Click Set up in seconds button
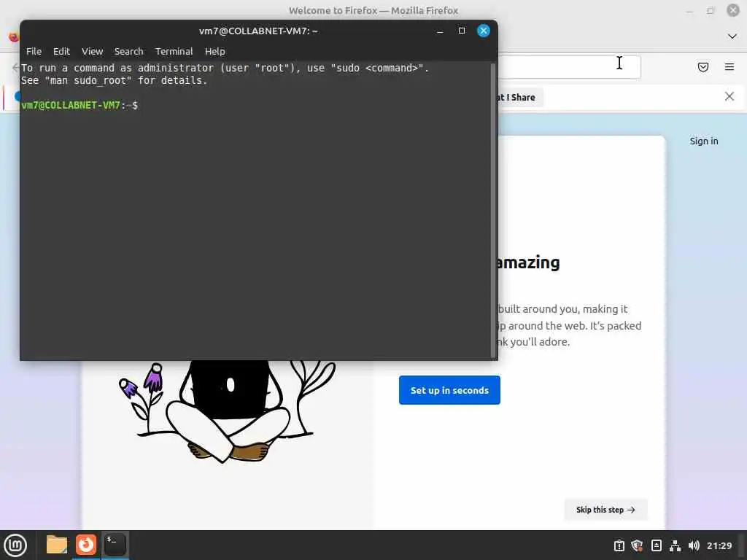Screen dimensions: 747x560 point(449,390)
